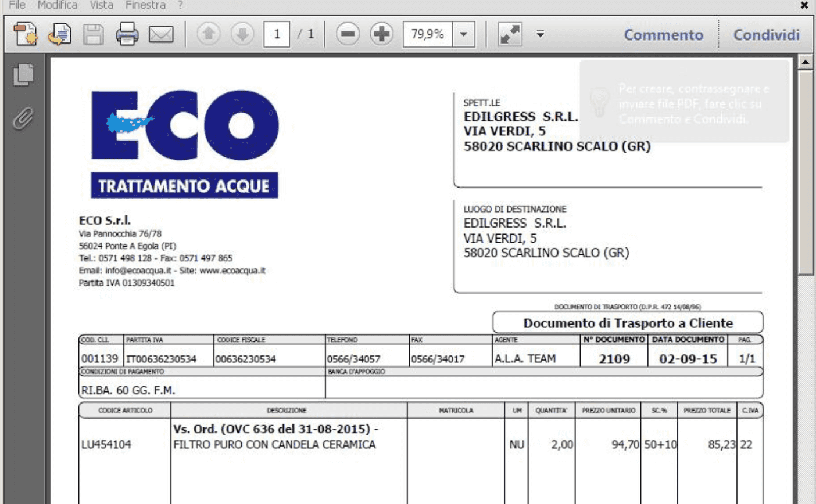Open the zoom percentage dropdown arrow
Screen dimensions: 816x504
[x=463, y=34]
